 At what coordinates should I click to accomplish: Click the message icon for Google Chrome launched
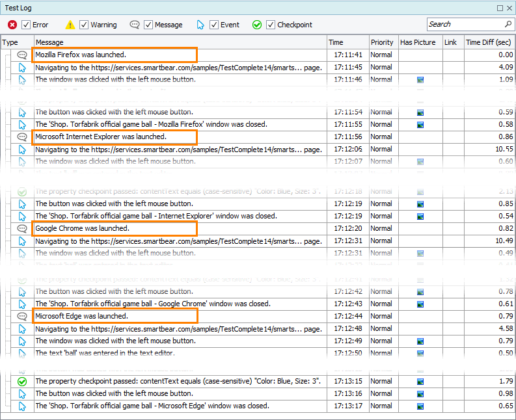click(x=22, y=229)
